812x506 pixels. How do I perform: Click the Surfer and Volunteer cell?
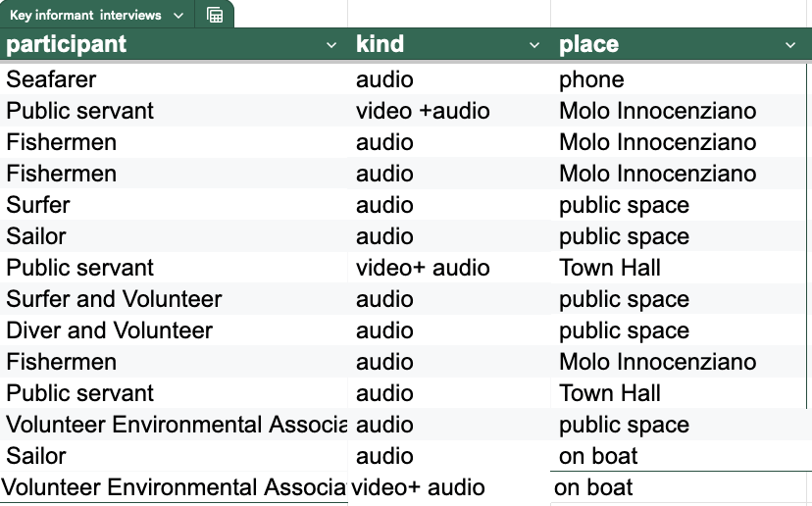click(x=114, y=299)
